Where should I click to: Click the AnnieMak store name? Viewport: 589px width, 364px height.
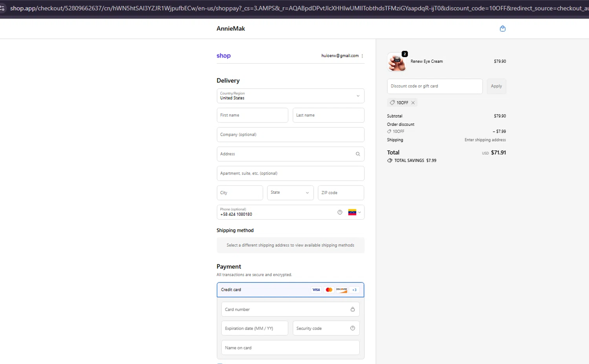pyautogui.click(x=231, y=29)
